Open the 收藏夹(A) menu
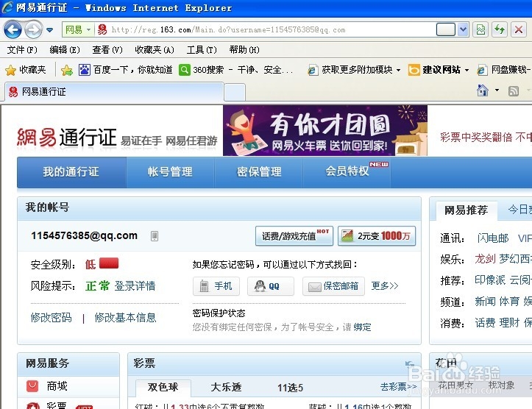Viewport: 532px width, 409px height. click(x=155, y=50)
